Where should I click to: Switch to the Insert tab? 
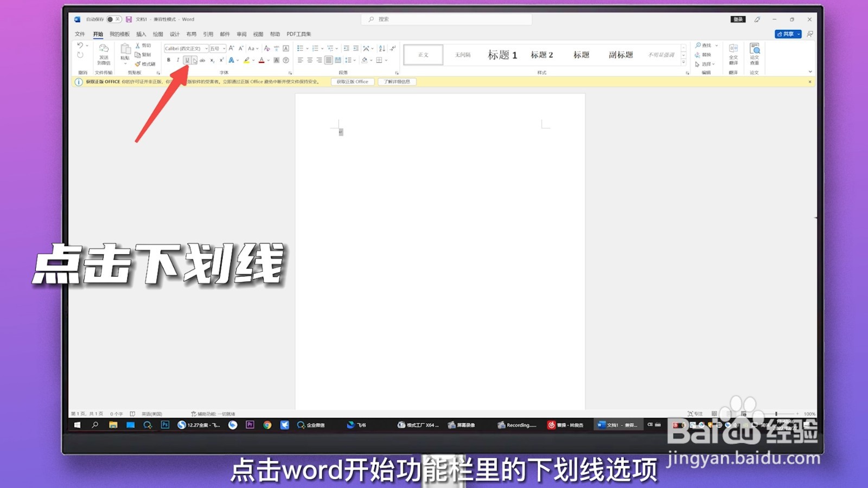click(141, 34)
